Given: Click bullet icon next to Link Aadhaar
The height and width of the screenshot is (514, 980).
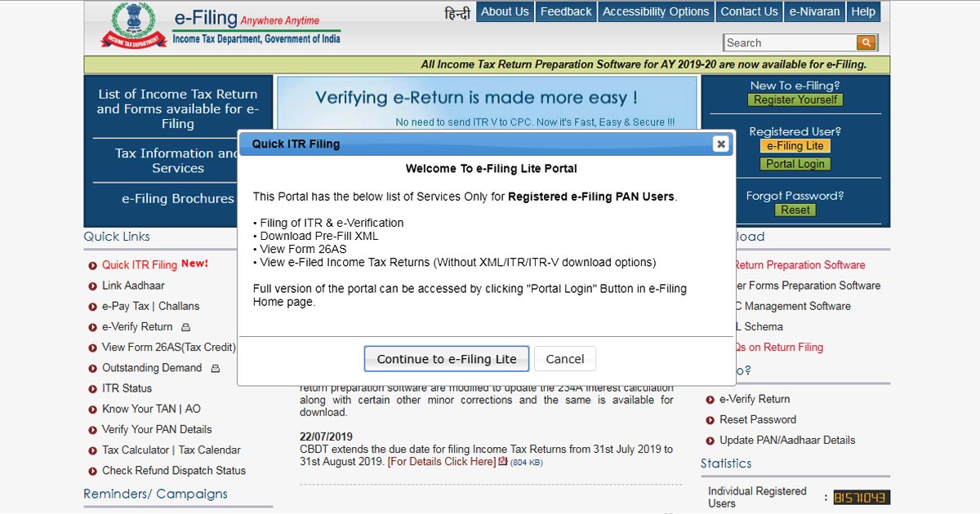Looking at the screenshot, I should 92,286.
